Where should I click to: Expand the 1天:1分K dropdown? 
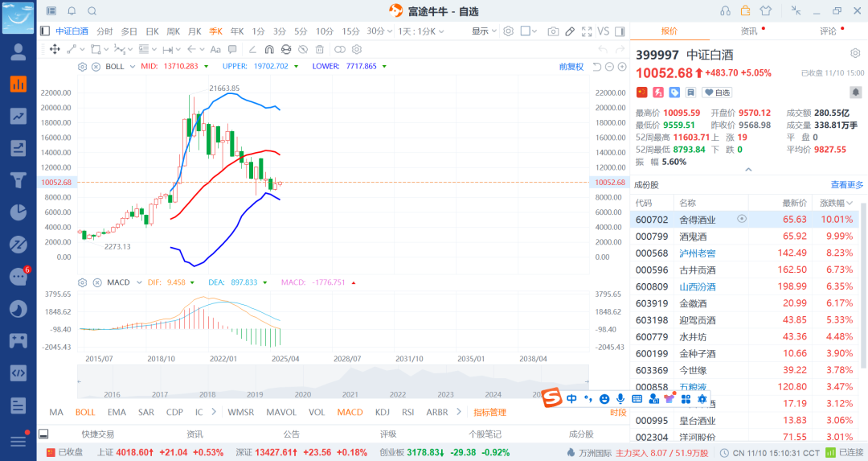tap(420, 31)
